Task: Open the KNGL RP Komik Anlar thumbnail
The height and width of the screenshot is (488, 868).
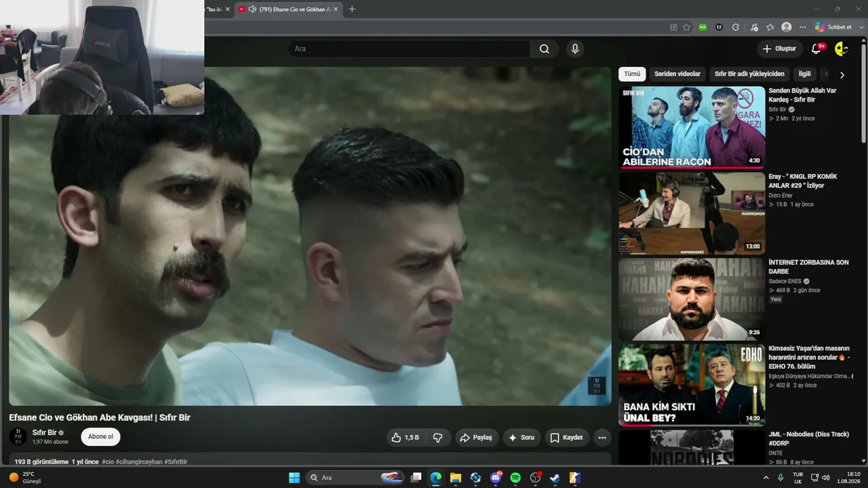Action: coord(692,213)
